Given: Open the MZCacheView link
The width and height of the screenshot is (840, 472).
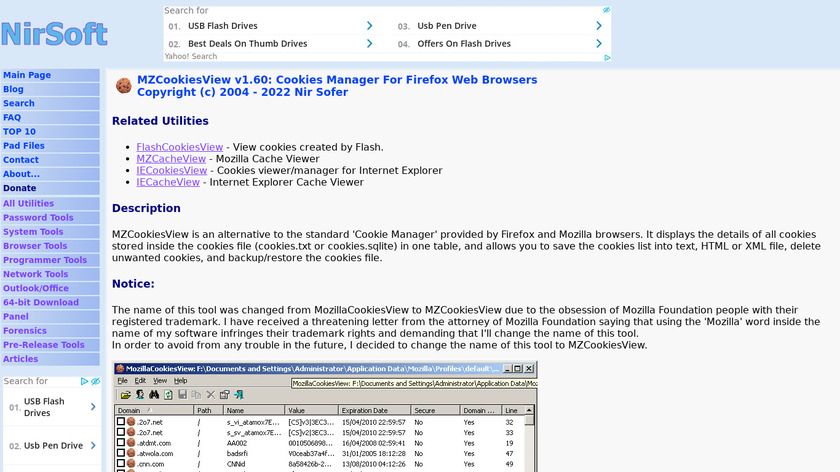Looking at the screenshot, I should click(x=171, y=159).
